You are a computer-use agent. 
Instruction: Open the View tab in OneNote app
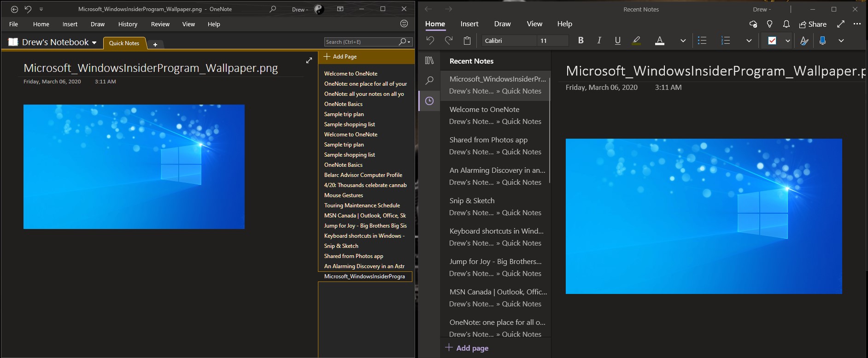click(534, 24)
